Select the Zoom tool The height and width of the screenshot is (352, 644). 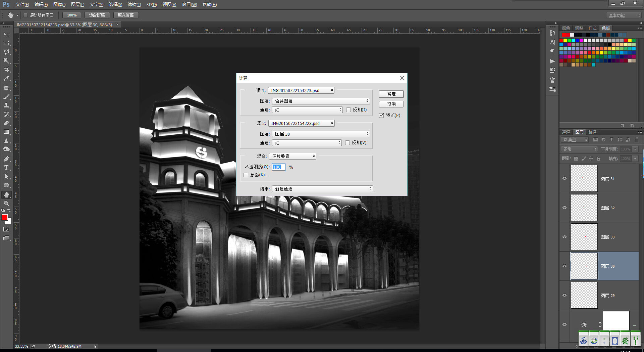click(6, 204)
